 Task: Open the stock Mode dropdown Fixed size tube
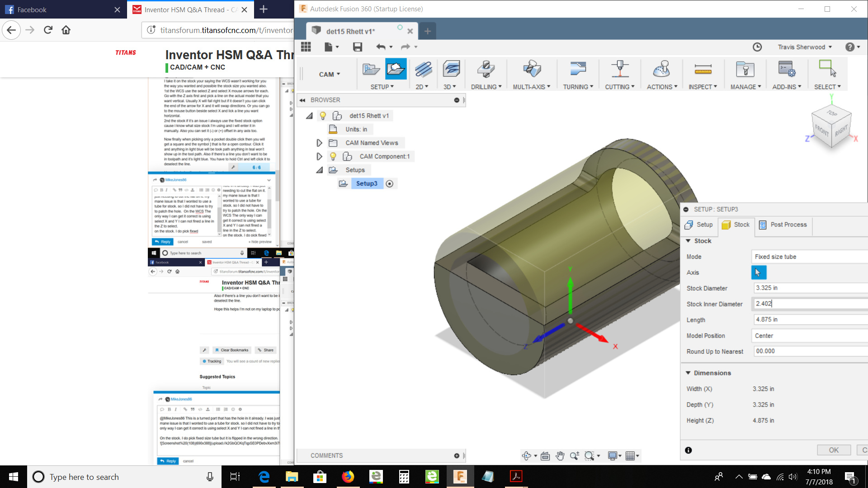pyautogui.click(x=809, y=256)
